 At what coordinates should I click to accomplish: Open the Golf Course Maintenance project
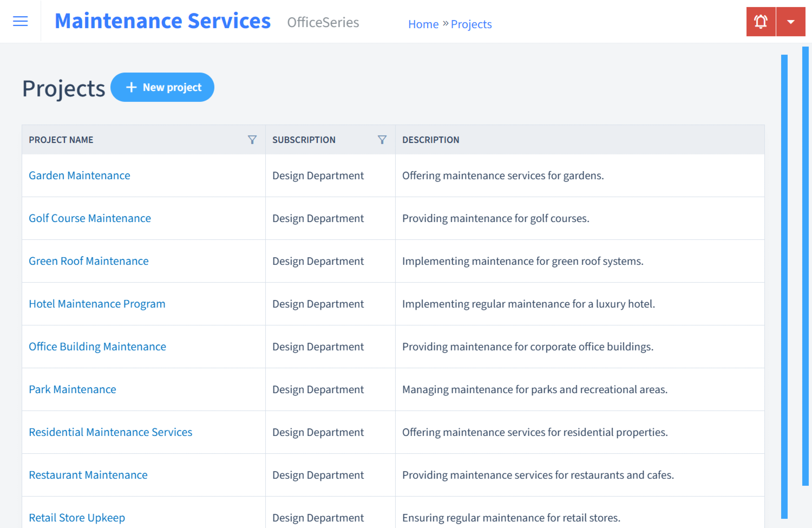[x=89, y=218]
